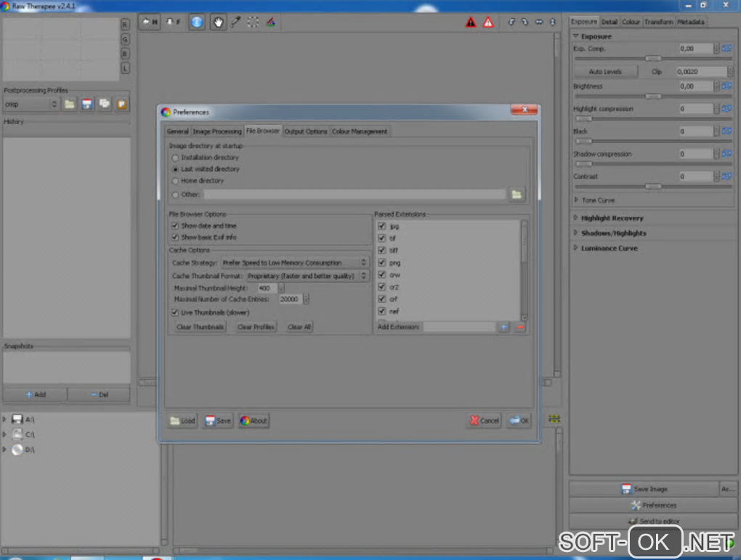Open the Cache Thumbnail Format dropdown

coord(307,276)
